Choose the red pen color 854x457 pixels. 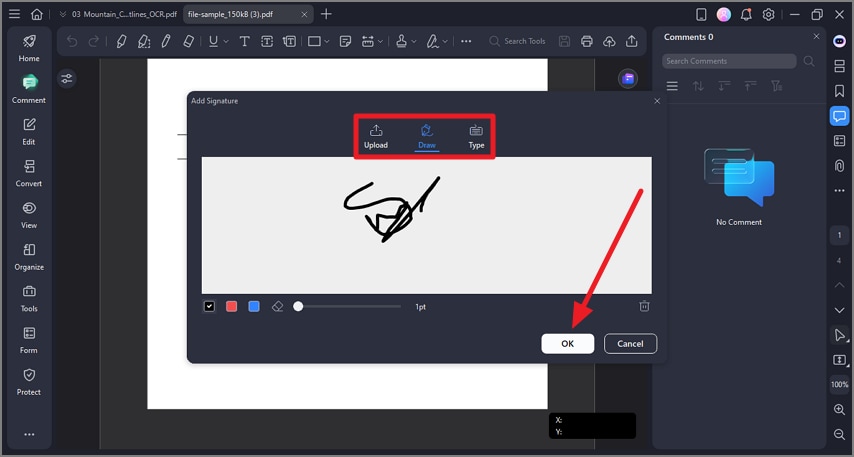point(231,307)
